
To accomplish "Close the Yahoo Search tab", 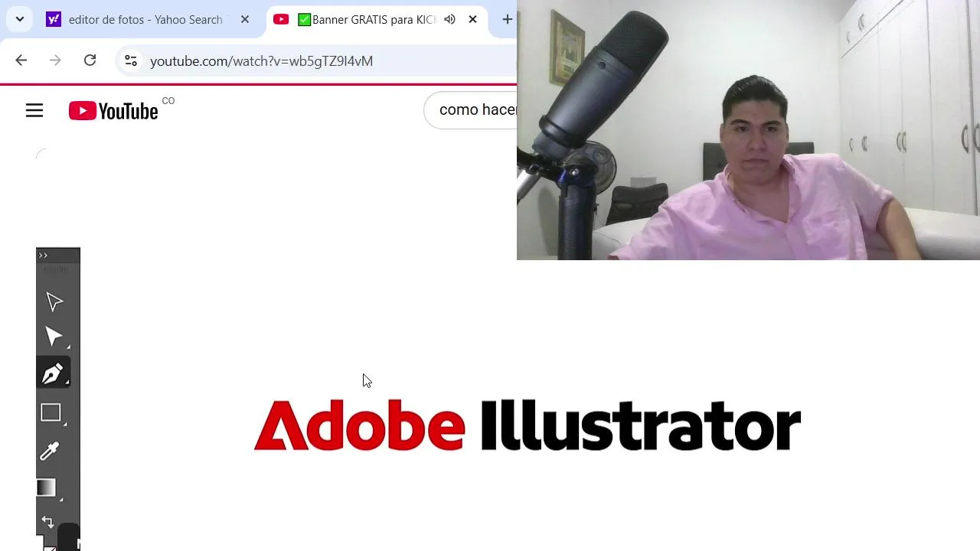I will 245,19.
